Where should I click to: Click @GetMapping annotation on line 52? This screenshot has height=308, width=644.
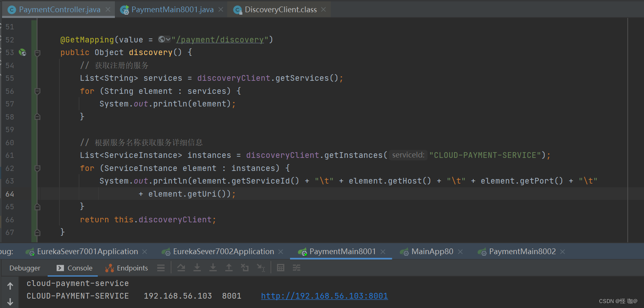[x=87, y=40]
